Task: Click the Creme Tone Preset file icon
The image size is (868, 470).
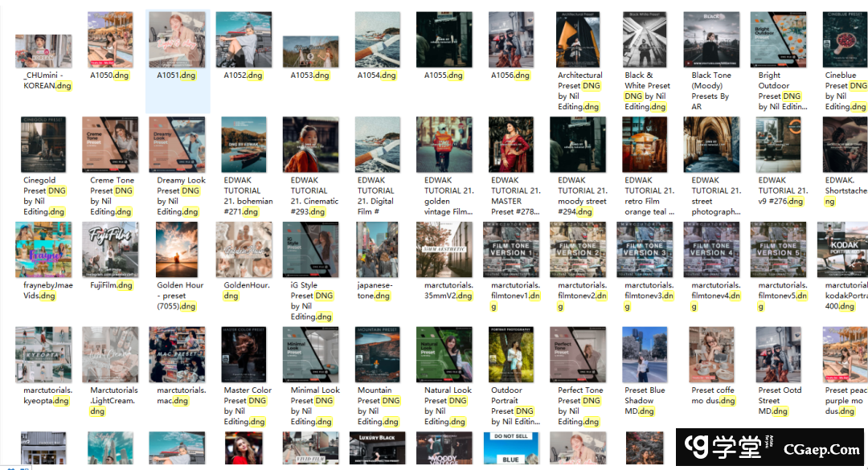Action: (110, 145)
